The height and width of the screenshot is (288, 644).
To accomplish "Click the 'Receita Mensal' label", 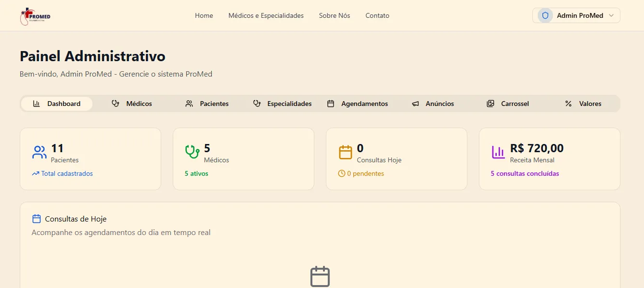I will [x=532, y=160].
